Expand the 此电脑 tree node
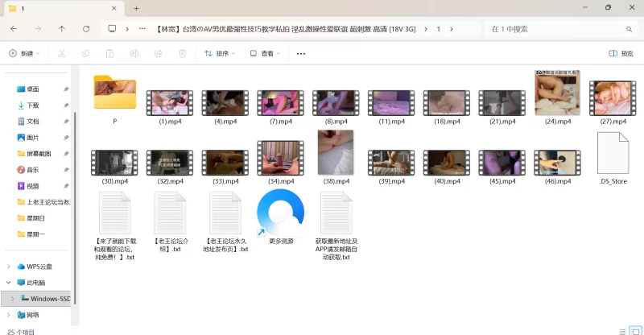The image size is (644, 335). tap(9, 283)
